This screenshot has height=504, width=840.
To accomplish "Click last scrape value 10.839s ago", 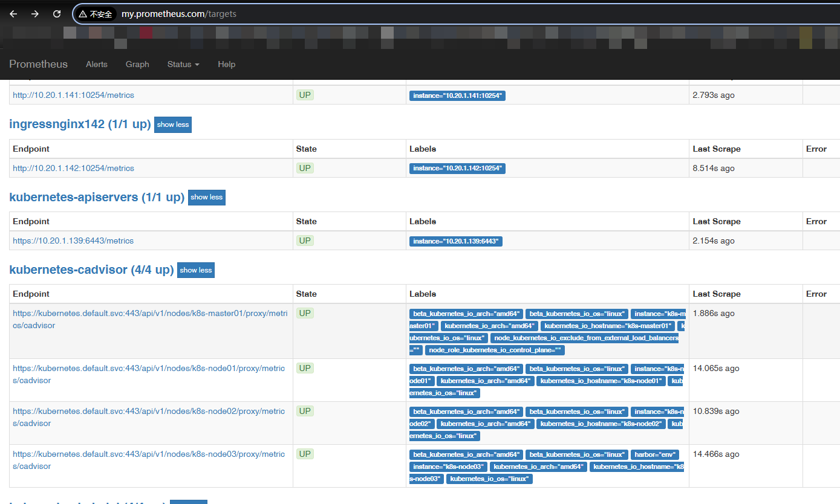I will pos(716,411).
